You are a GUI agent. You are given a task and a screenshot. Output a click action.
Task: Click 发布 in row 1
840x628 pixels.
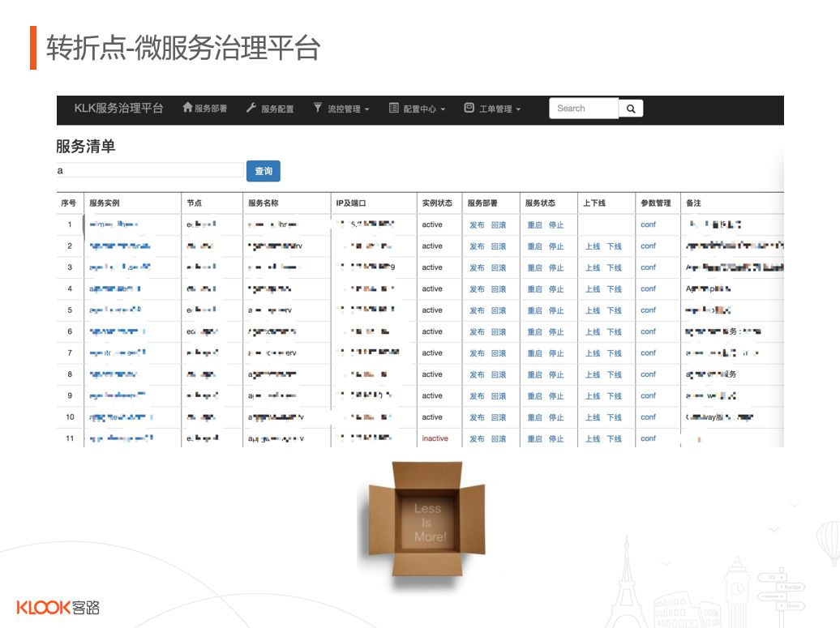pos(477,224)
